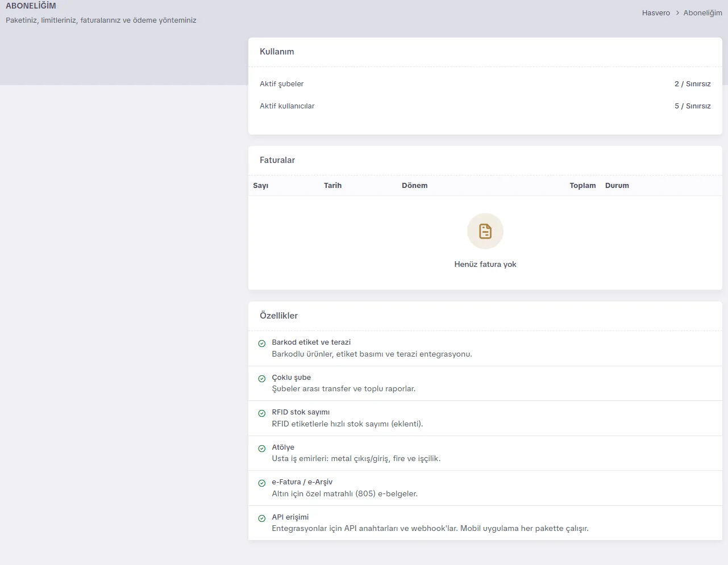The width and height of the screenshot is (728, 565).
Task: Click the Kullanım card heading
Action: [x=277, y=52]
